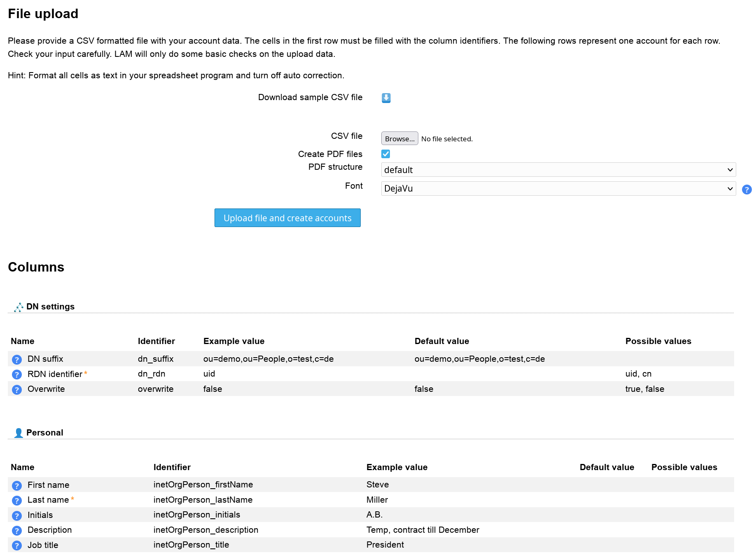Uncheck the Create PDF files checkbox

[386, 154]
